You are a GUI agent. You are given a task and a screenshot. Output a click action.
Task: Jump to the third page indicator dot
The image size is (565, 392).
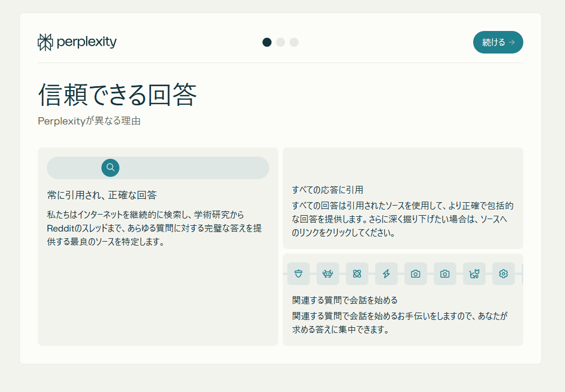point(294,42)
